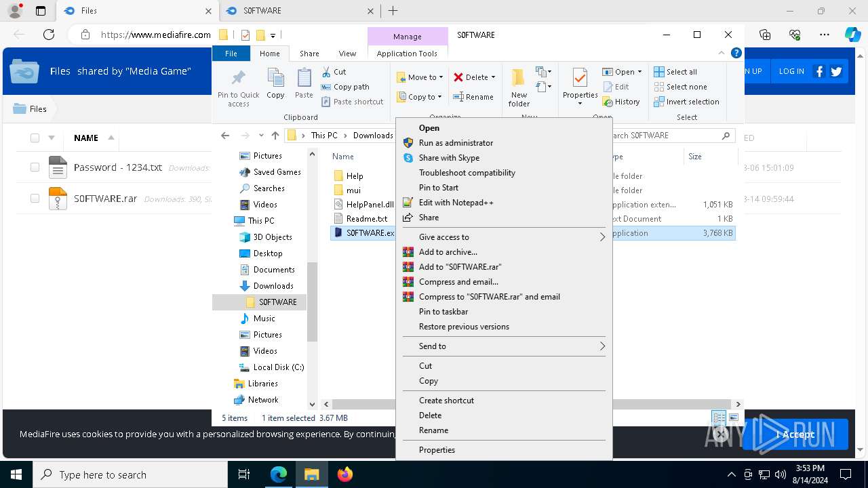
Task: Select Downloads in the navigation pane
Action: (x=273, y=286)
